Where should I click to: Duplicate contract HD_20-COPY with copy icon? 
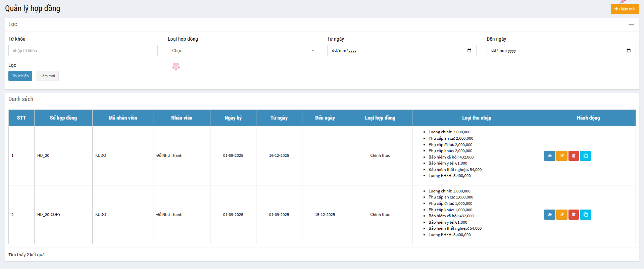click(586, 215)
